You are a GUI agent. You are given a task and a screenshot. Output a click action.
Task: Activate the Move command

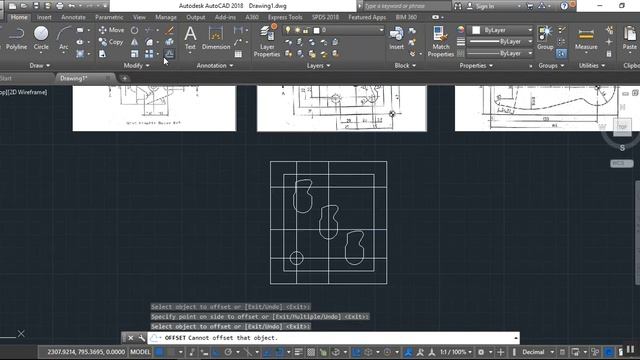111,30
